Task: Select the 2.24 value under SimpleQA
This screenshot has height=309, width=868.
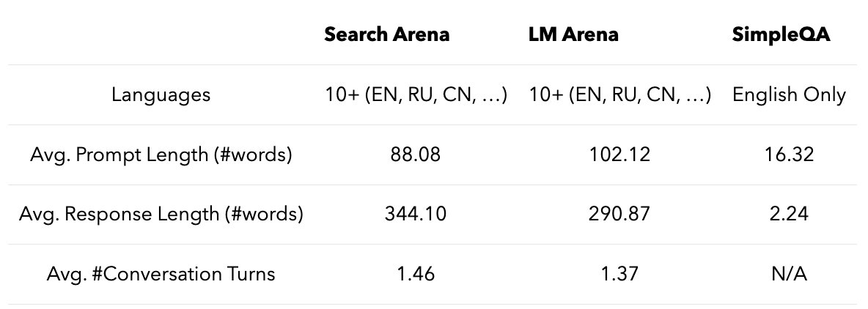Action: pos(789,215)
